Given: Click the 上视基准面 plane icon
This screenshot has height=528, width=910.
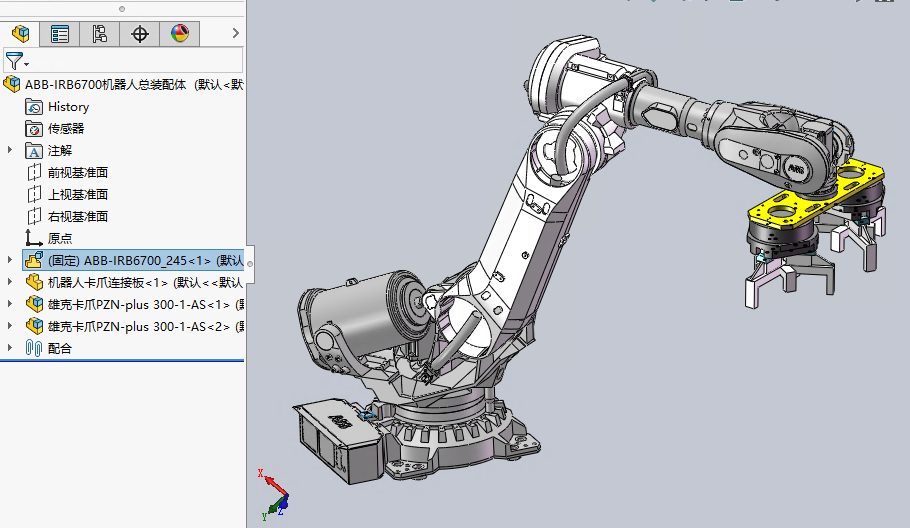Looking at the screenshot, I should (34, 194).
